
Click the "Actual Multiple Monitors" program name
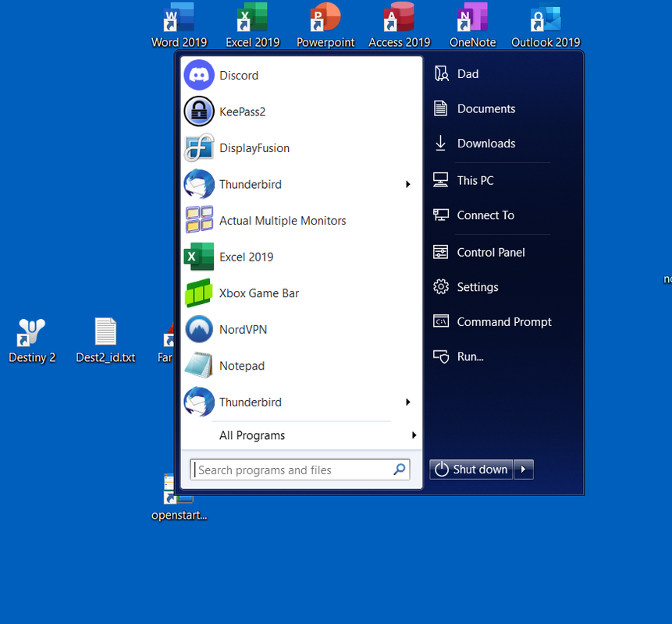(x=283, y=221)
